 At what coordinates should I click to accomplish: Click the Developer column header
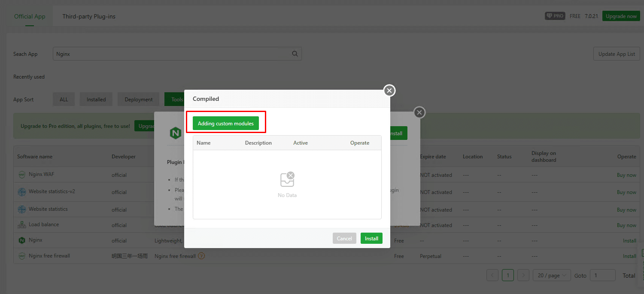(124, 157)
